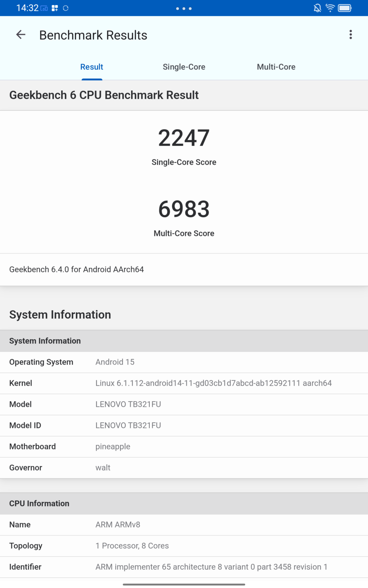Image resolution: width=368 pixels, height=588 pixels.
Task: Select the Result tab
Action: click(x=92, y=67)
